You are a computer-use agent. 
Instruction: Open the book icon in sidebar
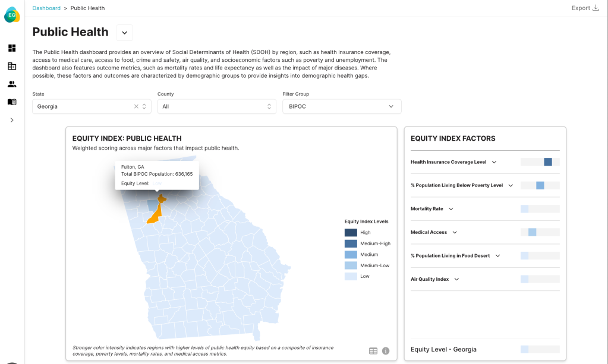(x=12, y=102)
